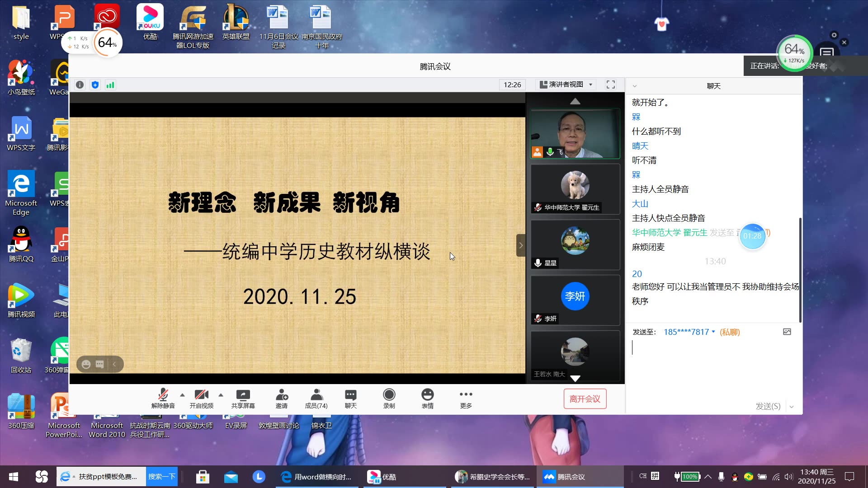
Task: Select 华中师范大学 瞿元生 participant tile
Action: [575, 189]
